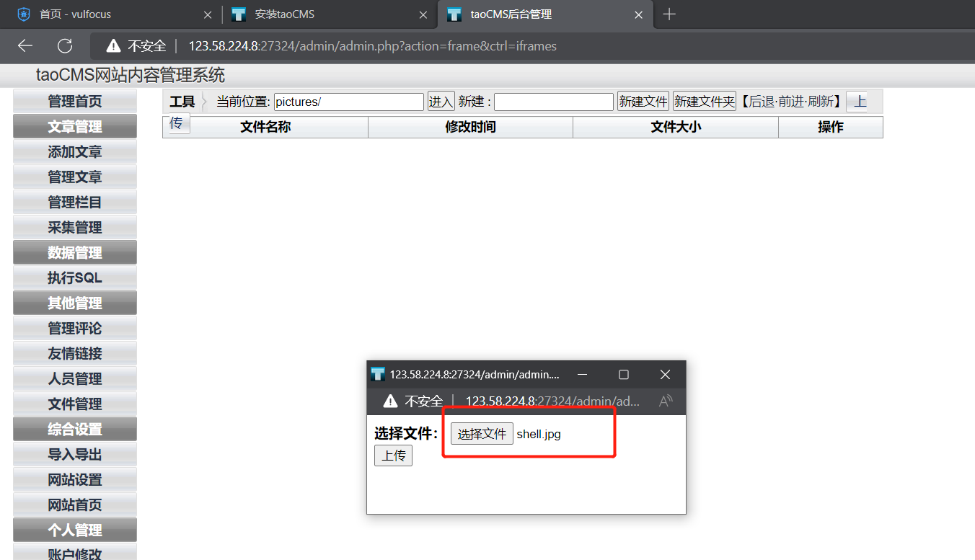The height and width of the screenshot is (560, 975).
Task: Open 管理评论 in the sidebar
Action: (75, 329)
